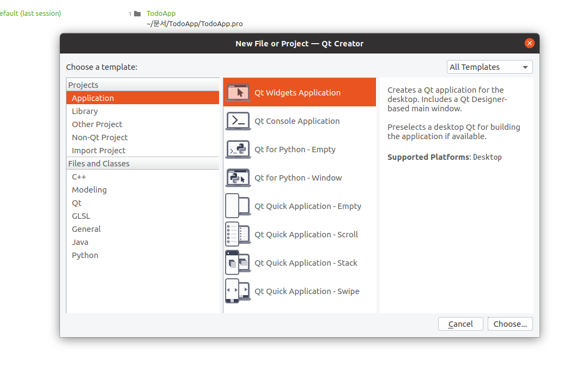
Task: Select the Application project category
Action: (142, 98)
